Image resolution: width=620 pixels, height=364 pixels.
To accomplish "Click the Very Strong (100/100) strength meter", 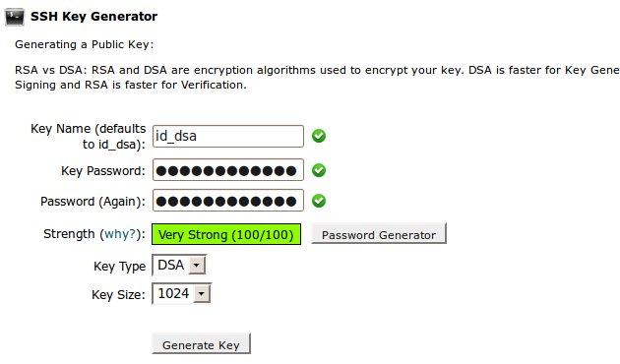I will (226, 234).
